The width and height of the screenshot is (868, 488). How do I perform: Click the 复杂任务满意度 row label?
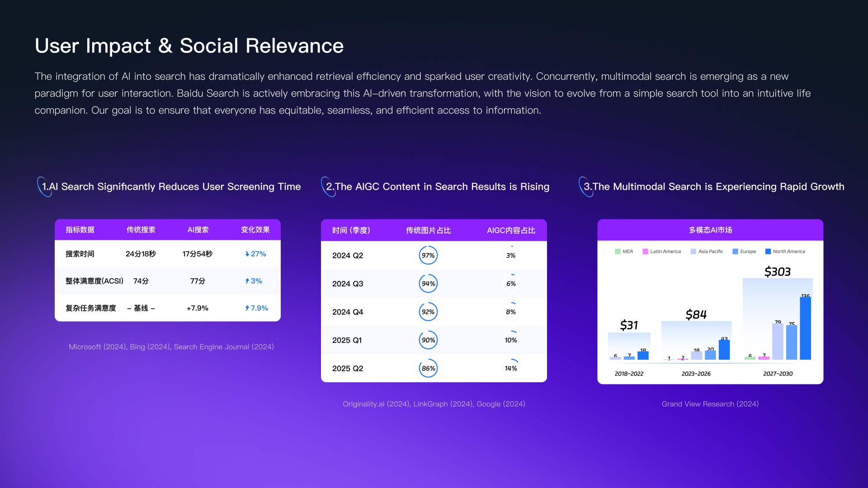coord(91,308)
